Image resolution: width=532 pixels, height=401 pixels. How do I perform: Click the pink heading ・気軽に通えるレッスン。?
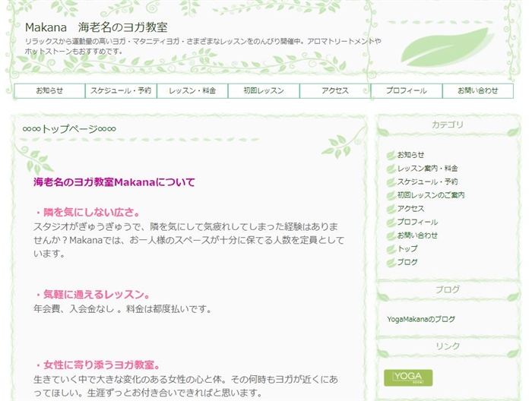point(92,295)
